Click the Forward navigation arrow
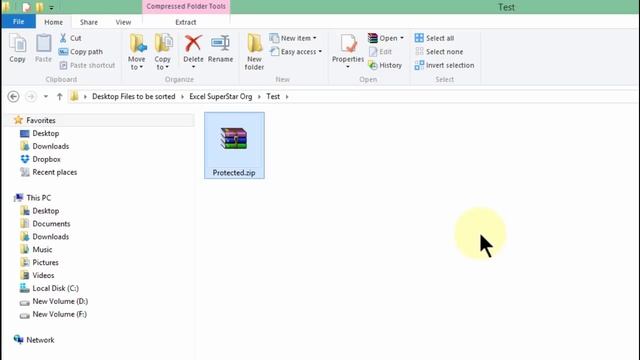 coord(31,97)
